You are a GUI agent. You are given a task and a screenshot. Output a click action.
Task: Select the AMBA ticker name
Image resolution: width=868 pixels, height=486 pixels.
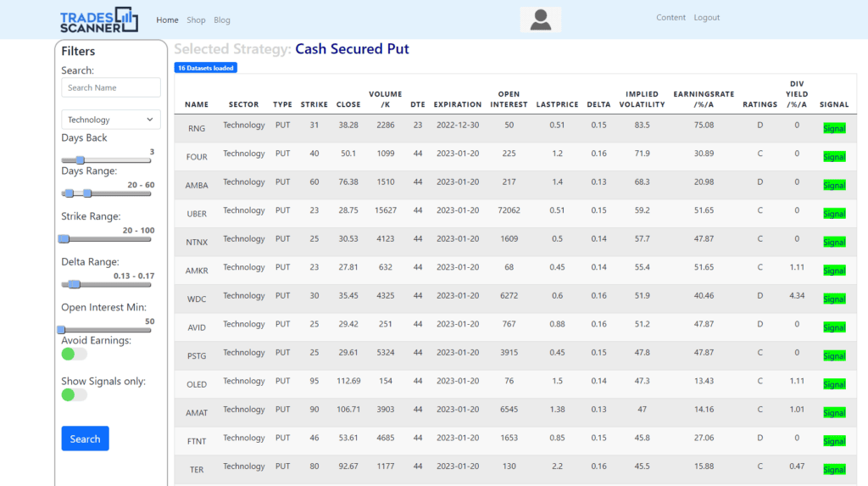click(197, 185)
